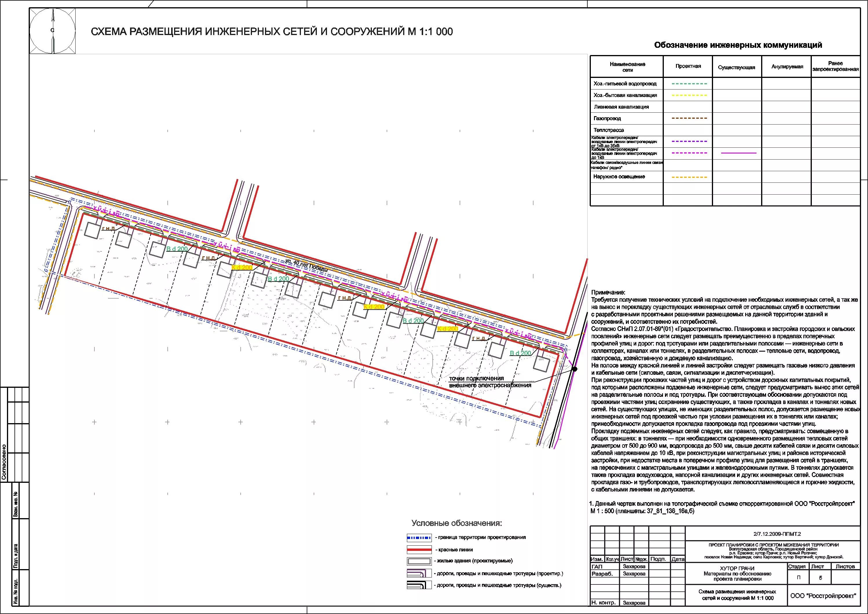Screen dimensions: 868x614
Task: Click row label 'Хоз.-бытовая канализация'
Action: 625,95
